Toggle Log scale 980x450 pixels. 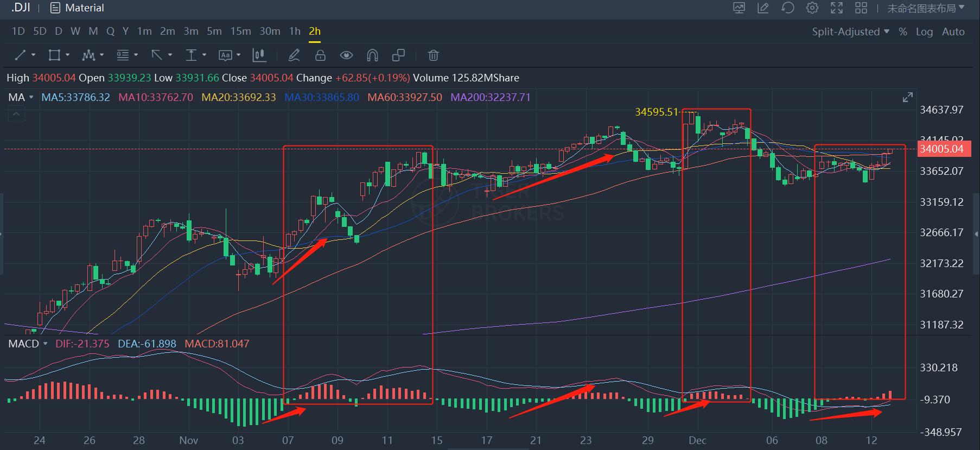click(925, 31)
